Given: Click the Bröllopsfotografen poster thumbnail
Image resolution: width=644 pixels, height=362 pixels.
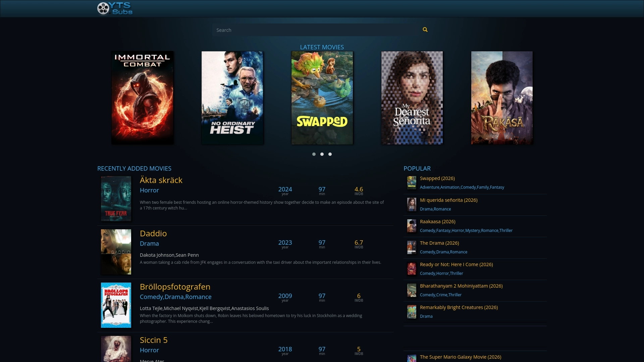Looking at the screenshot, I should (x=116, y=305).
